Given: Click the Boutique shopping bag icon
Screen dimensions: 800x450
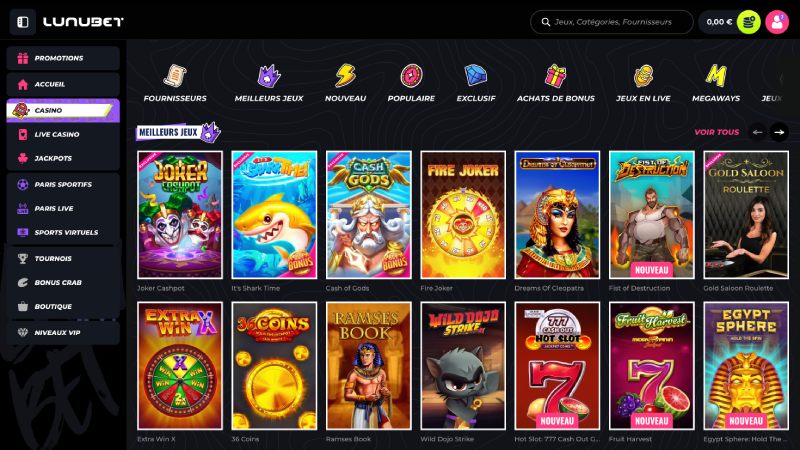Looking at the screenshot, I should click(x=22, y=306).
